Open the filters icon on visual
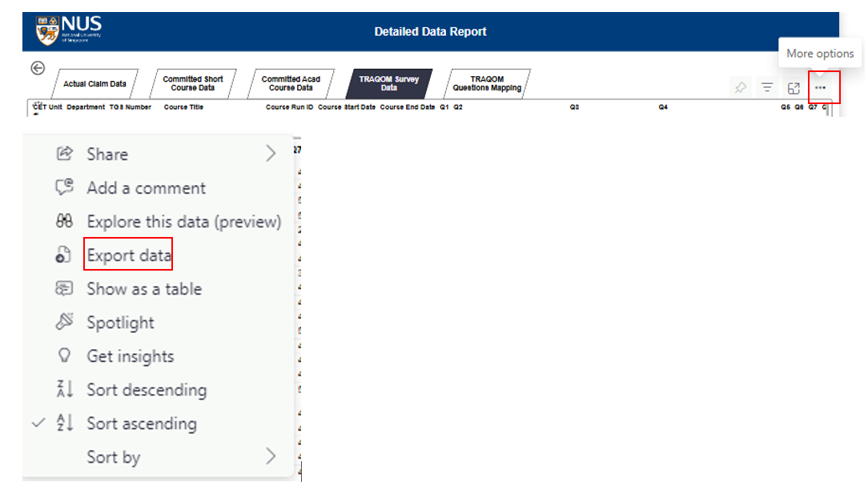 [x=767, y=88]
